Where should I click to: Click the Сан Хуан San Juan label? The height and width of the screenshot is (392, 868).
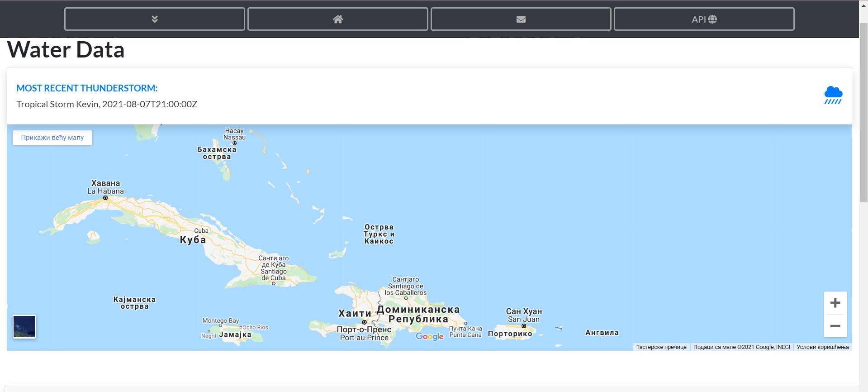(x=524, y=315)
